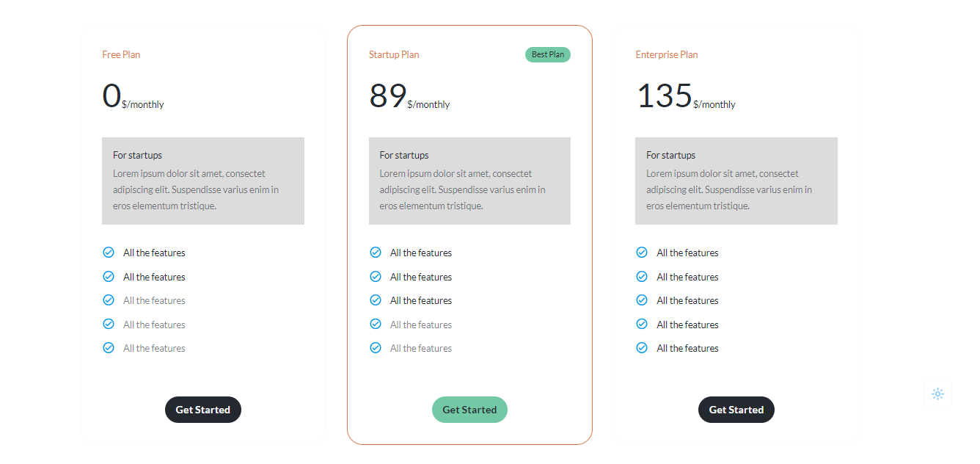Click the 89 $/monthly price
This screenshot has width=980, height=464.
point(409,96)
